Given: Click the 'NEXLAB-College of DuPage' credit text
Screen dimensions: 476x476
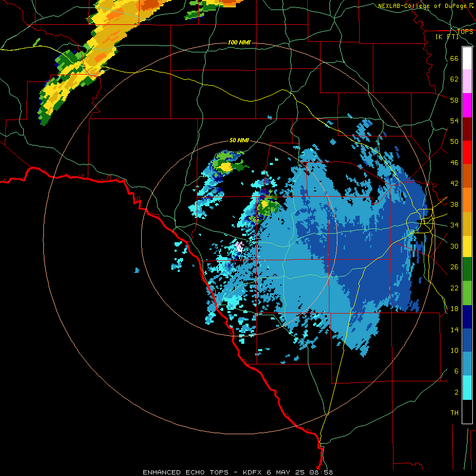Looking at the screenshot, I should pyautogui.click(x=423, y=6).
